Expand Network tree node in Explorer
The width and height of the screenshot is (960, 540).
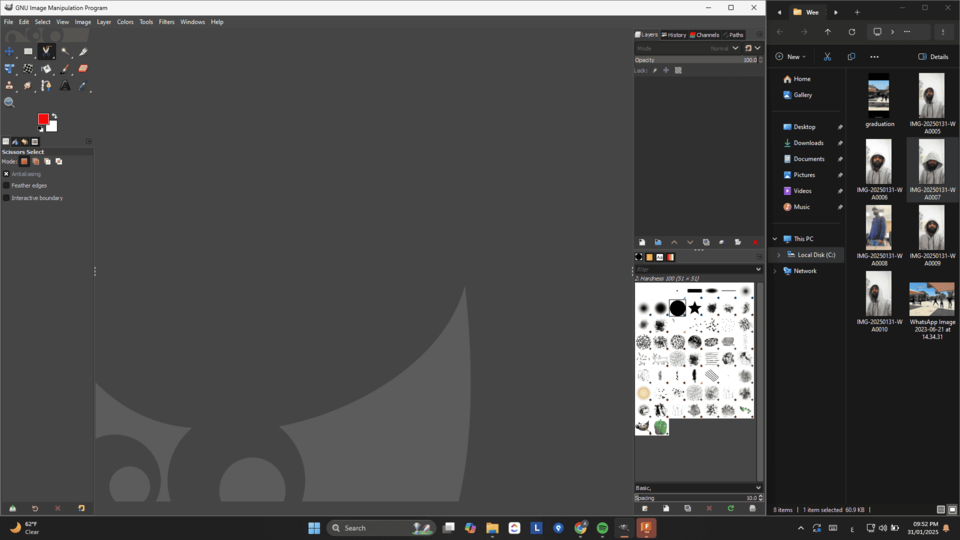point(775,271)
